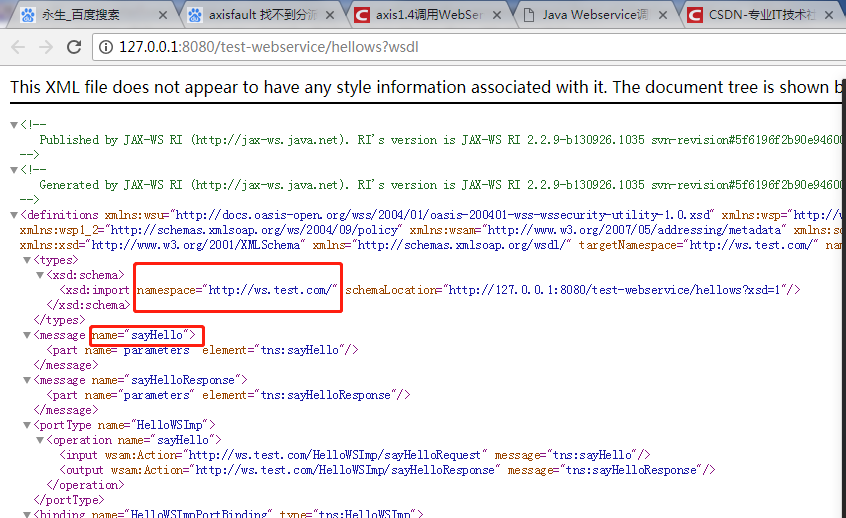Collapse the message sayHello element
Screen dimensions: 846x518
coord(27,335)
